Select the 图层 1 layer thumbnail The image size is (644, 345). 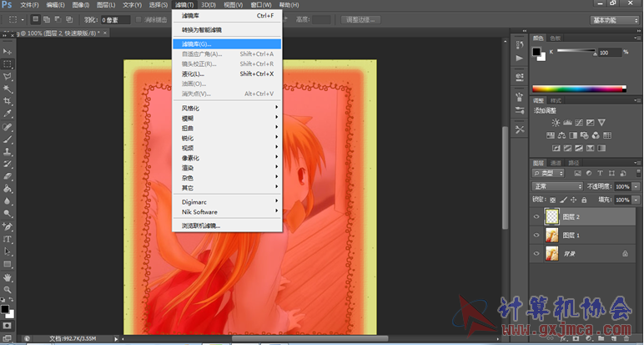click(551, 236)
